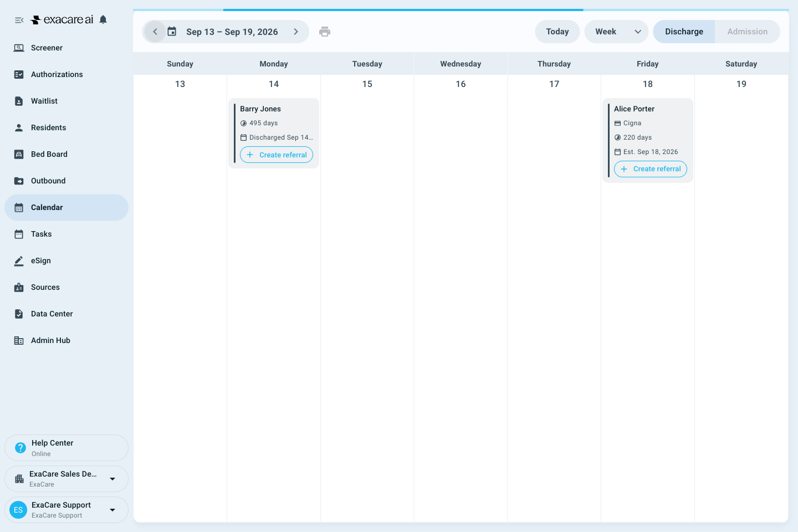Select Calendar in sidebar
798x532 pixels.
click(66, 208)
